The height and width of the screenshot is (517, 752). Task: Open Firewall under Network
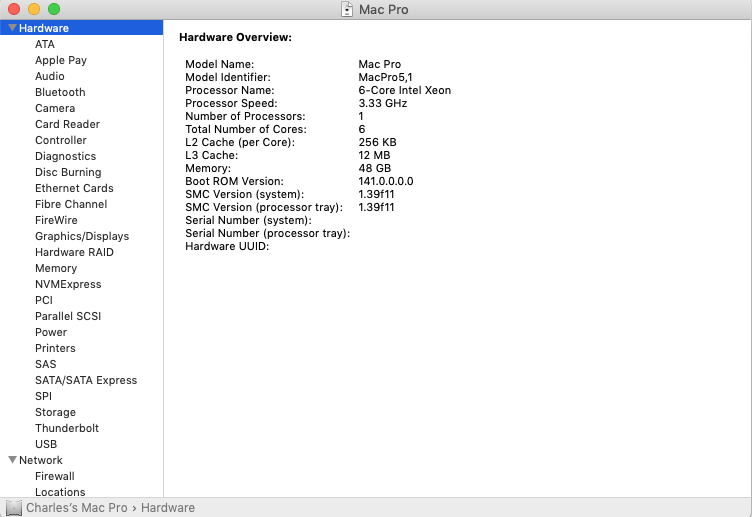pyautogui.click(x=55, y=476)
